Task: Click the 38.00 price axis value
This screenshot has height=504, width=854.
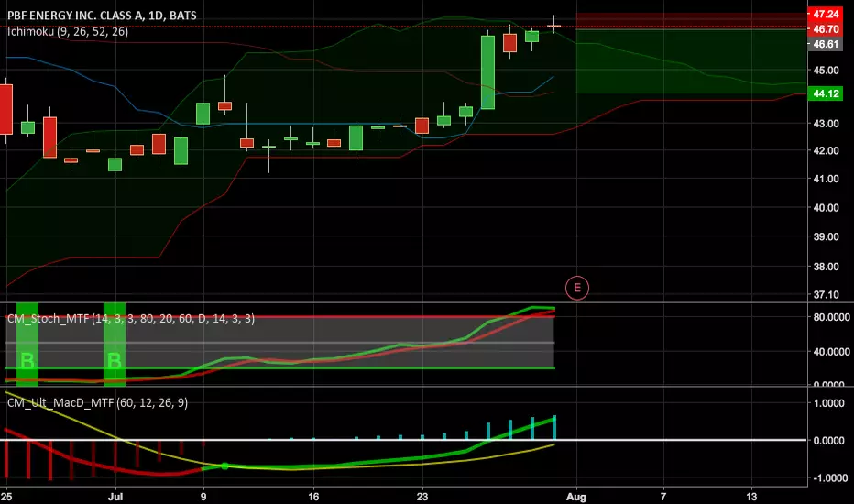Action: pos(826,267)
